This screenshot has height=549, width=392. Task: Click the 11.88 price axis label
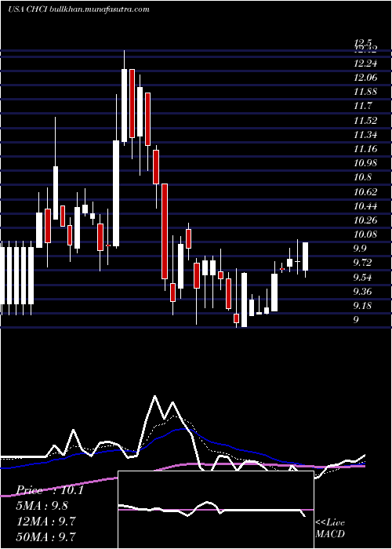click(x=366, y=92)
